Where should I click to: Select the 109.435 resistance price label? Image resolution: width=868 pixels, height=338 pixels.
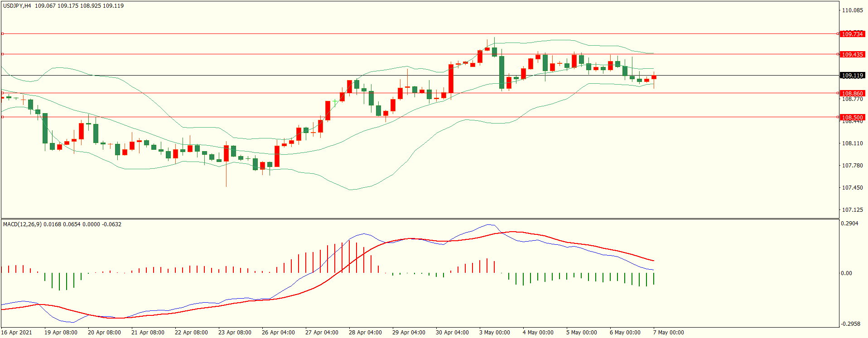pyautogui.click(x=852, y=54)
